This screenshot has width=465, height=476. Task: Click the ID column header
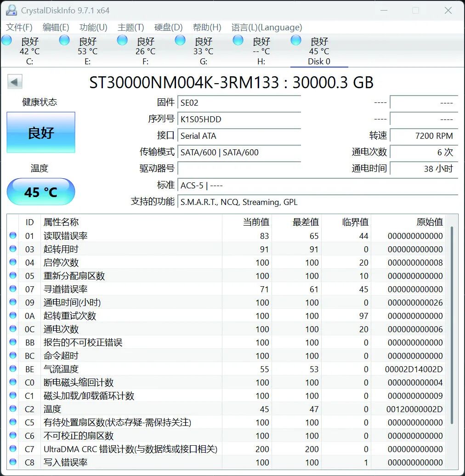pyautogui.click(x=30, y=222)
